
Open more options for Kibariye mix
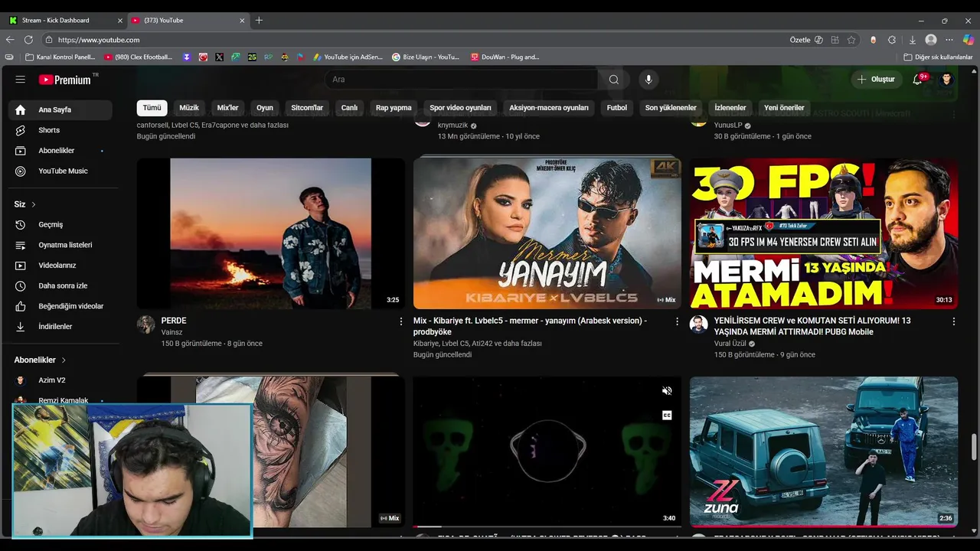[677, 321]
